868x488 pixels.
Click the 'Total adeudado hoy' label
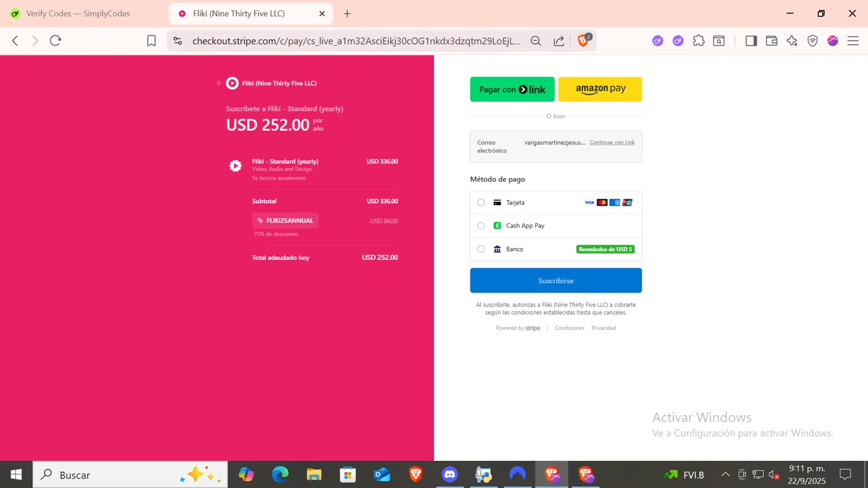pos(281,257)
